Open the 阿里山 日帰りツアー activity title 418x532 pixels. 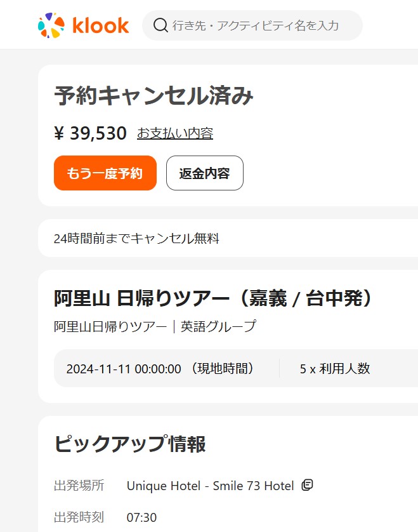click(x=212, y=298)
